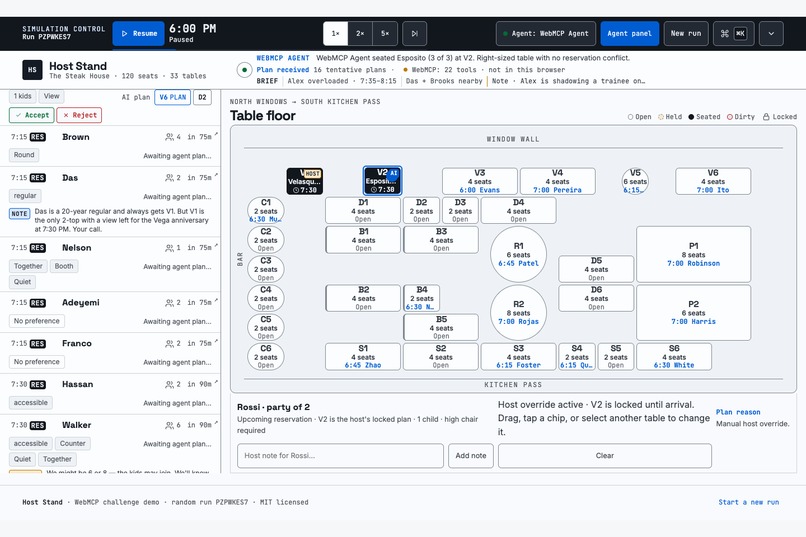The image size is (806, 537).
Task: Skip forward with the step-to-next icon
Action: [x=414, y=33]
